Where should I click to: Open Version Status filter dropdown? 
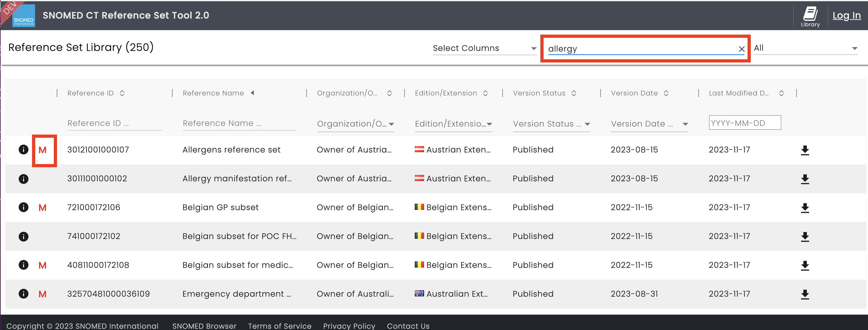552,124
